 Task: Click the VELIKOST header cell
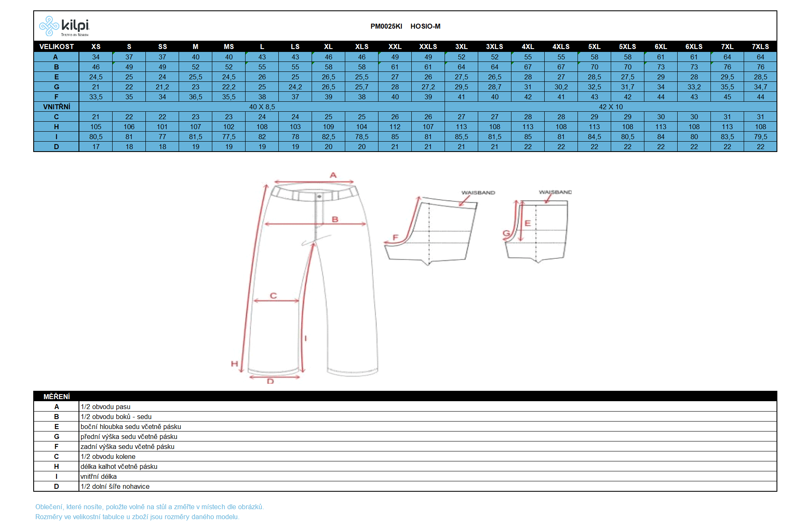click(57, 47)
